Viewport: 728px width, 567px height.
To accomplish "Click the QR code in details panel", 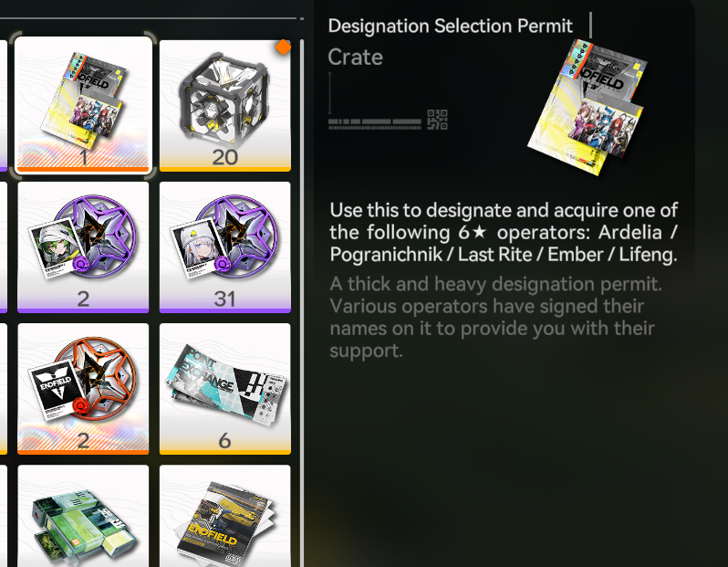I will click(437, 120).
